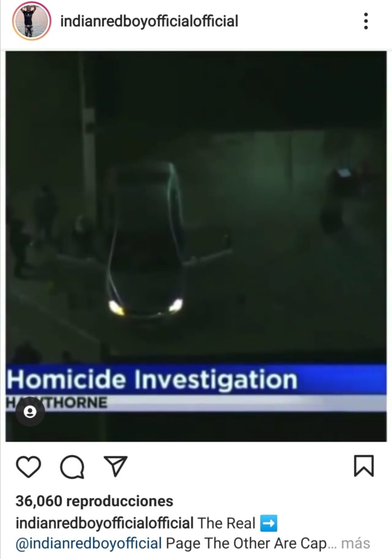Open the @indianredboyofficial mention link
Viewport: 392px width, 559px height.
tap(88, 544)
